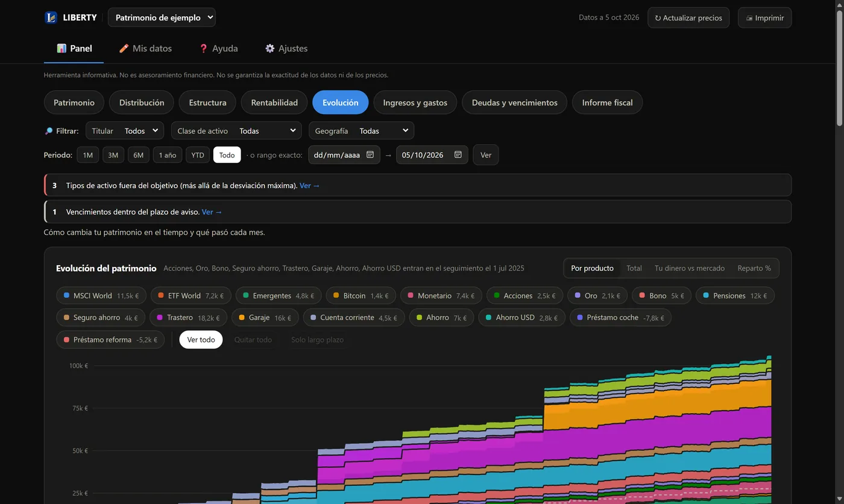Toggle the Ahorro USD series chip
Image resolution: width=844 pixels, height=504 pixels.
(x=521, y=317)
